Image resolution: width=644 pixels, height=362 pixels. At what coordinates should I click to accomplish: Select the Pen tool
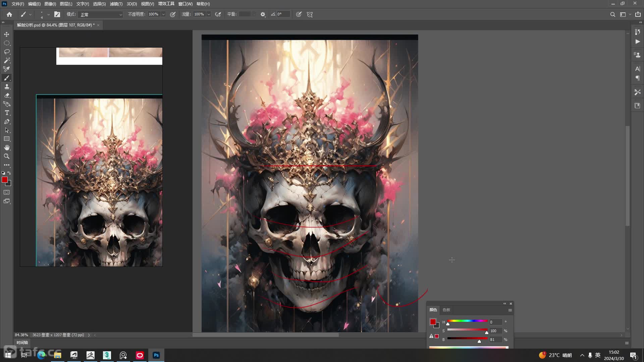pos(7,122)
